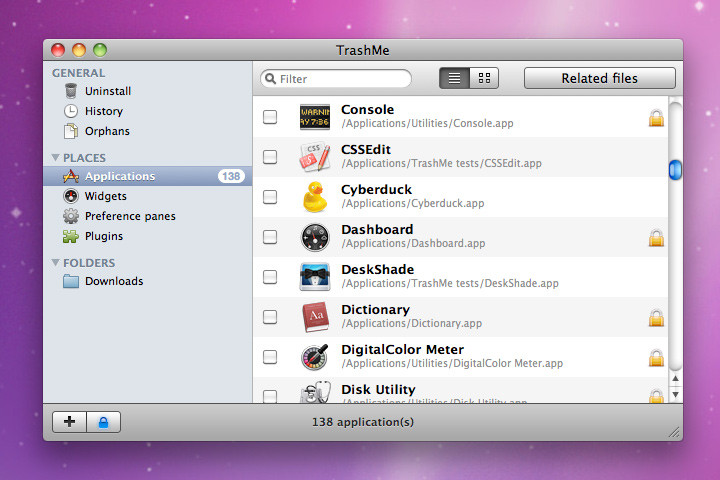Click the Uninstall trash can icon
This screenshot has width=720, height=480.
click(71, 91)
